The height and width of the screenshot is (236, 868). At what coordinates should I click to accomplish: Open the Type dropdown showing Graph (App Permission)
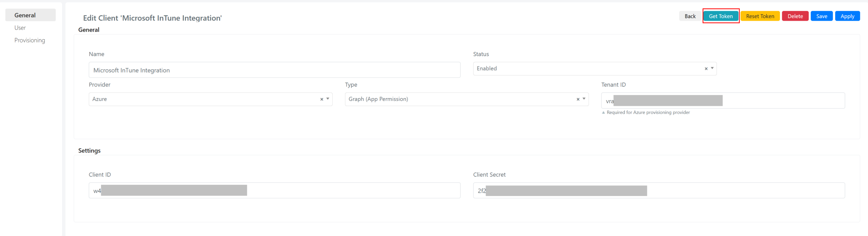click(467, 99)
